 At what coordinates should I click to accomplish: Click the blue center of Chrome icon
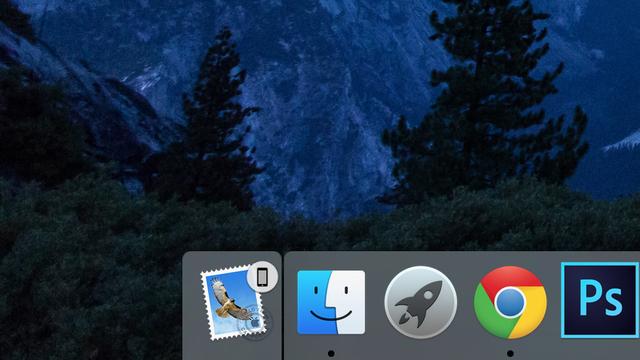[510, 303]
